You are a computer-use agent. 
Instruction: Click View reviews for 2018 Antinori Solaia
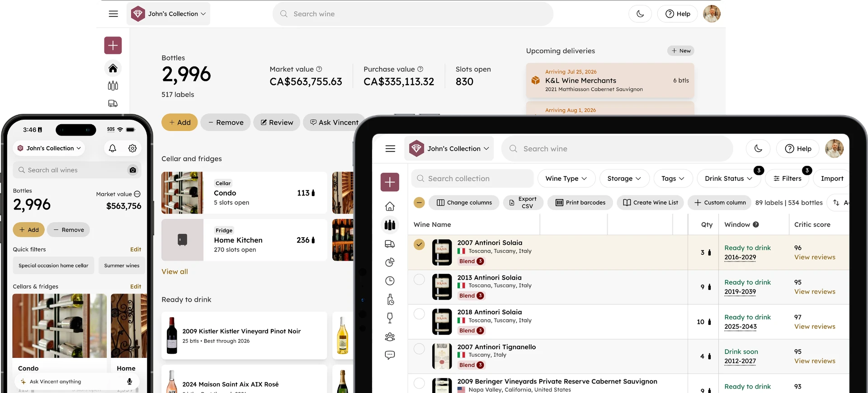point(815,327)
